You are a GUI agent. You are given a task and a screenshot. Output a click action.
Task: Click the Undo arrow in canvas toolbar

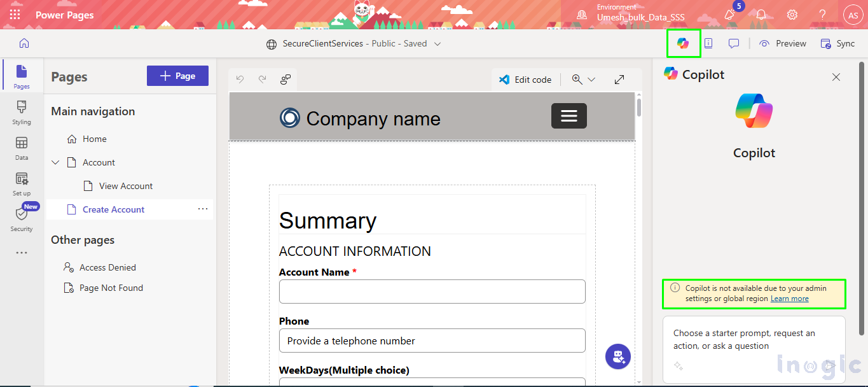[x=240, y=80]
